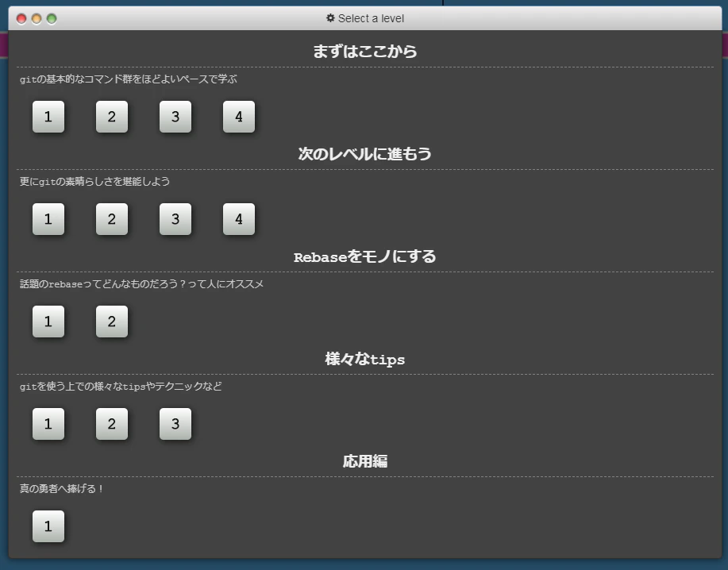Viewport: 728px width, 570px height.
Task: Start level 2 of Rebaseをモノにする
Action: pos(112,322)
